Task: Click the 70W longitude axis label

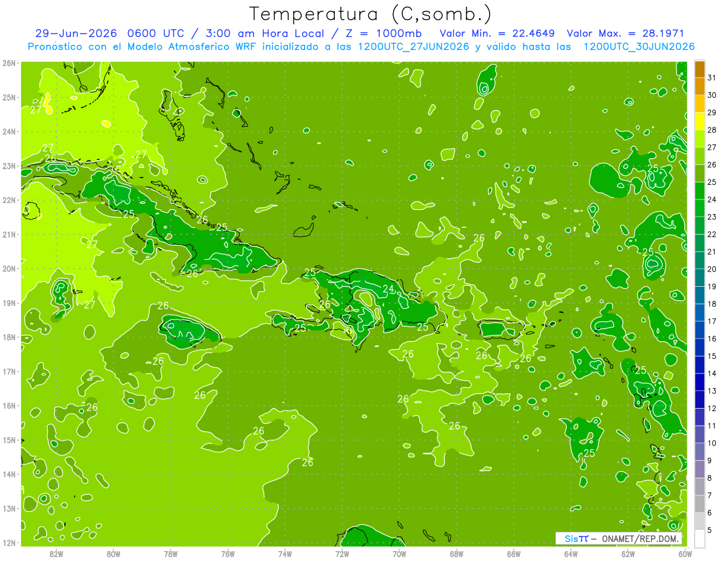Action: click(399, 554)
